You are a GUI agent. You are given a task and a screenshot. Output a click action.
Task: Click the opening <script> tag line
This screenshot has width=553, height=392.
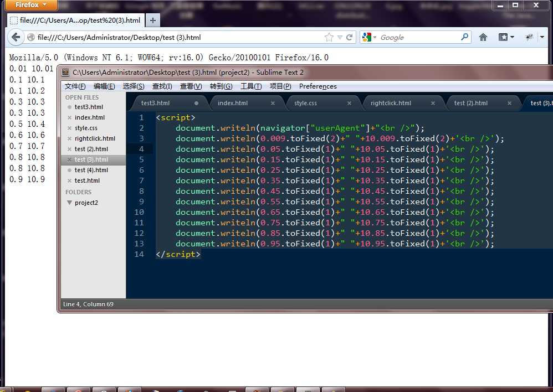pyautogui.click(x=175, y=117)
